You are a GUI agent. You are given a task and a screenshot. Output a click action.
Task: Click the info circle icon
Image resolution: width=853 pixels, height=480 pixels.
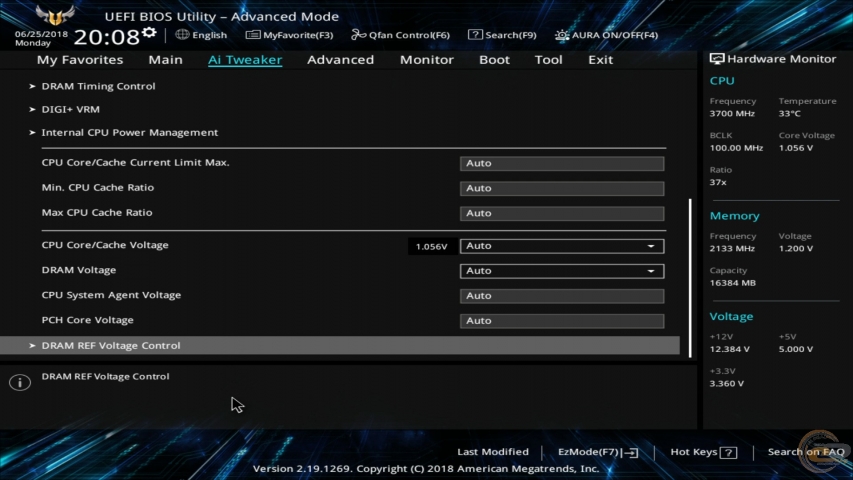pos(20,383)
